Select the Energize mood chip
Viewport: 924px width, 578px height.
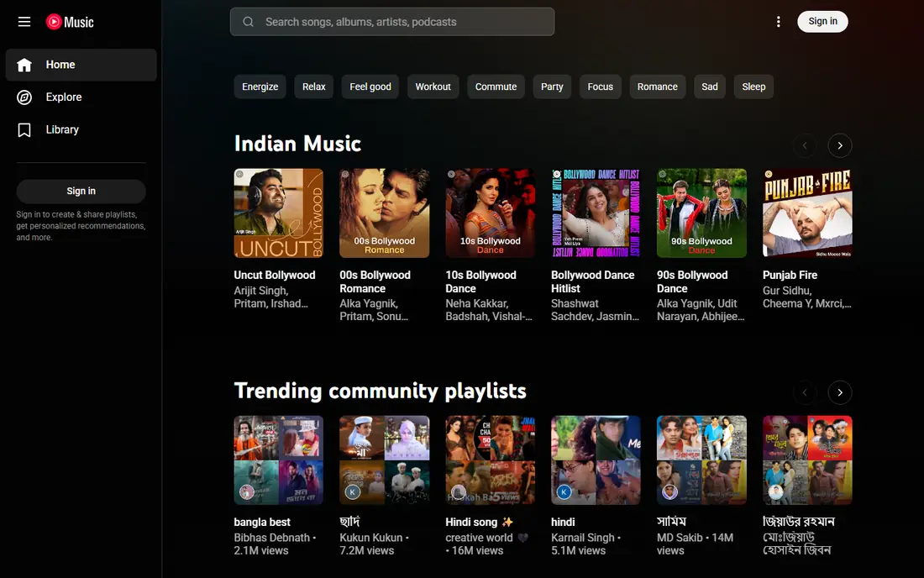click(260, 87)
